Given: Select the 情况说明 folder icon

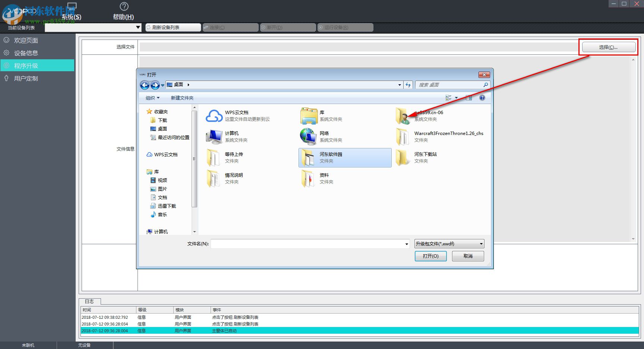Looking at the screenshot, I should (x=214, y=179).
